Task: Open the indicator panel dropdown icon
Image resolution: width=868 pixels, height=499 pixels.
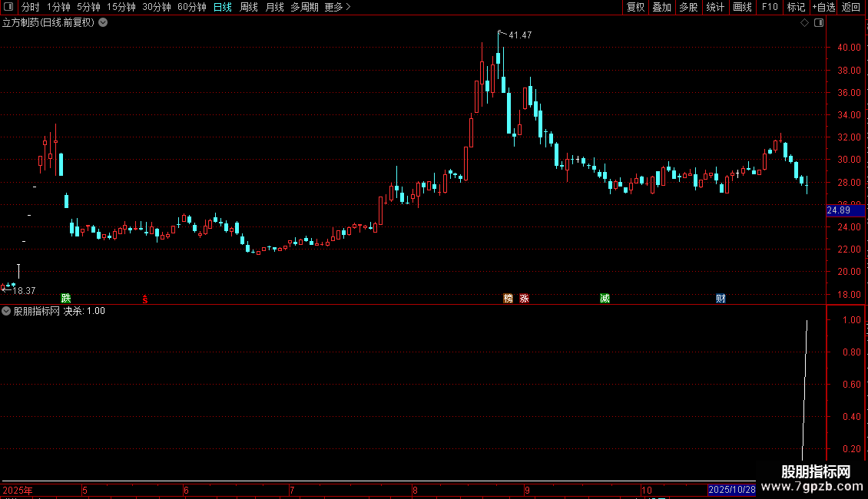Action: pos(6,311)
